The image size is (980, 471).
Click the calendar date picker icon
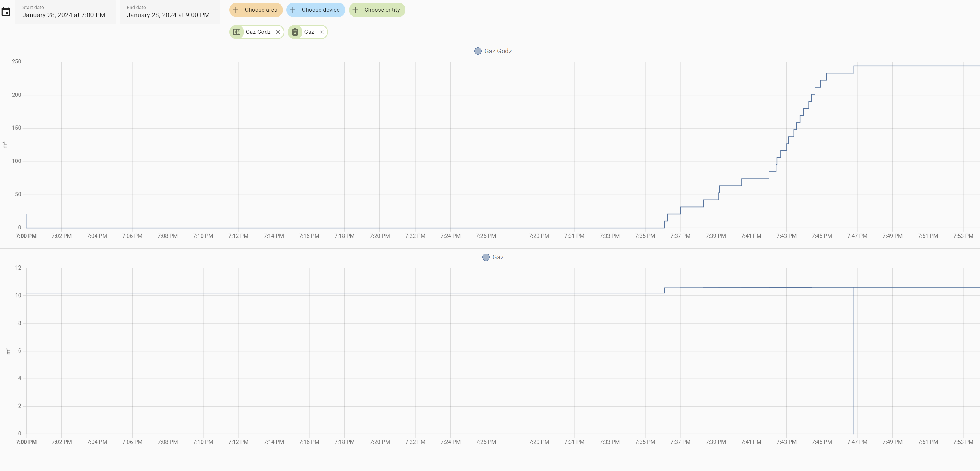pyautogui.click(x=6, y=12)
